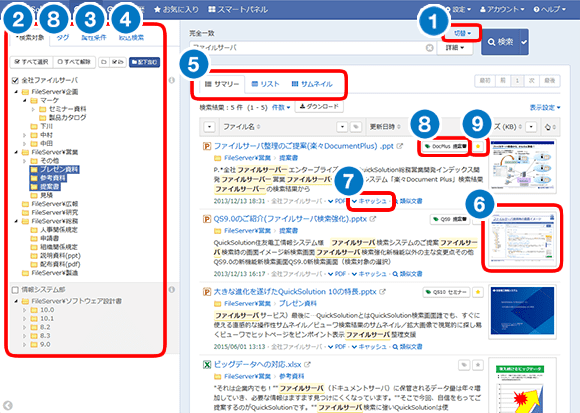Open ビッグデータへの対応.xlsx file link
The width and height of the screenshot is (580, 413).
click(257, 365)
